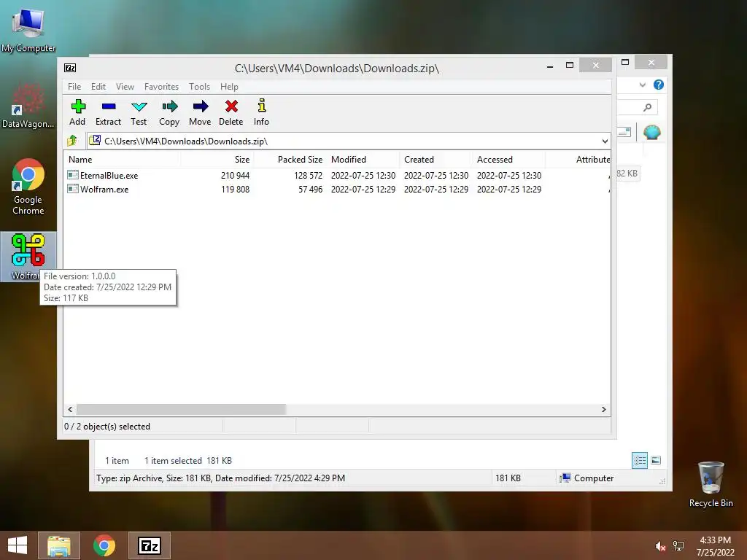Switch Explorer to details view icon
Screen dimensions: 747x560
coord(639,461)
